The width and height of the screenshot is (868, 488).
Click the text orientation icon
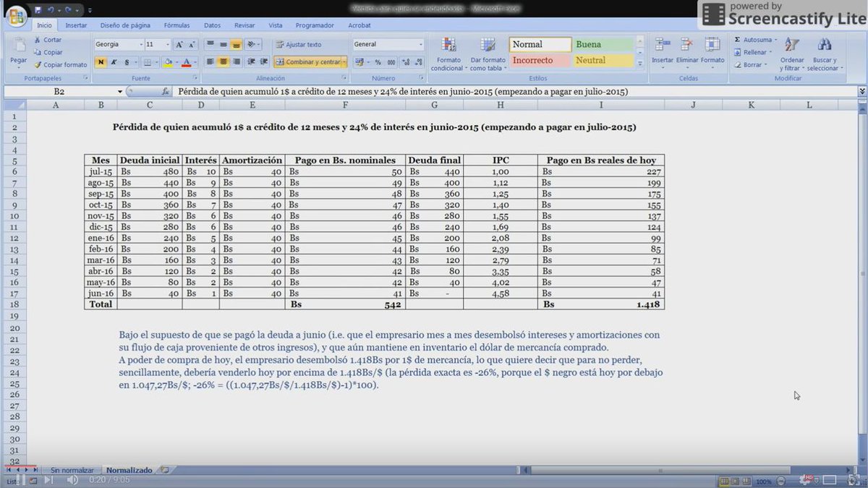coord(252,45)
